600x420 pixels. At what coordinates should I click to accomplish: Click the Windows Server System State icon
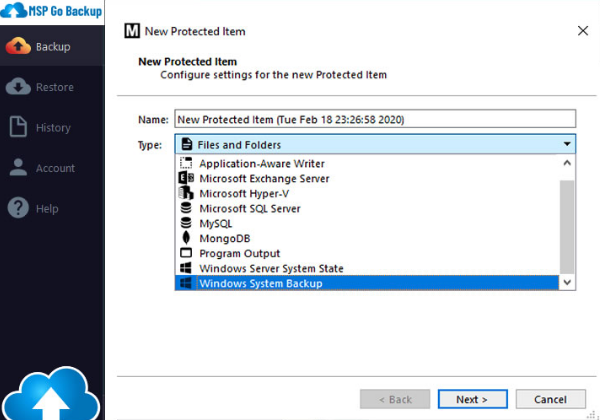point(186,268)
